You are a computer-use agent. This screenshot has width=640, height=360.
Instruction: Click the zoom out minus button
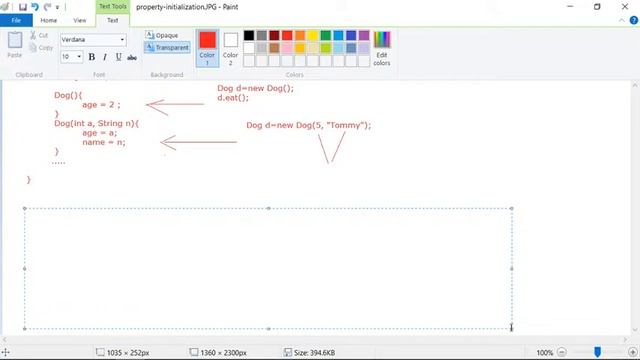562,352
